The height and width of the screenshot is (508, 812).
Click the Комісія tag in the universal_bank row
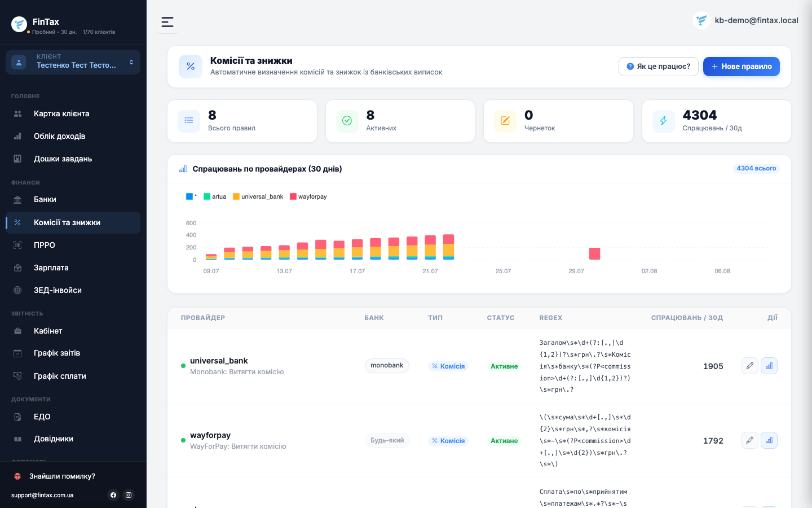tap(448, 366)
